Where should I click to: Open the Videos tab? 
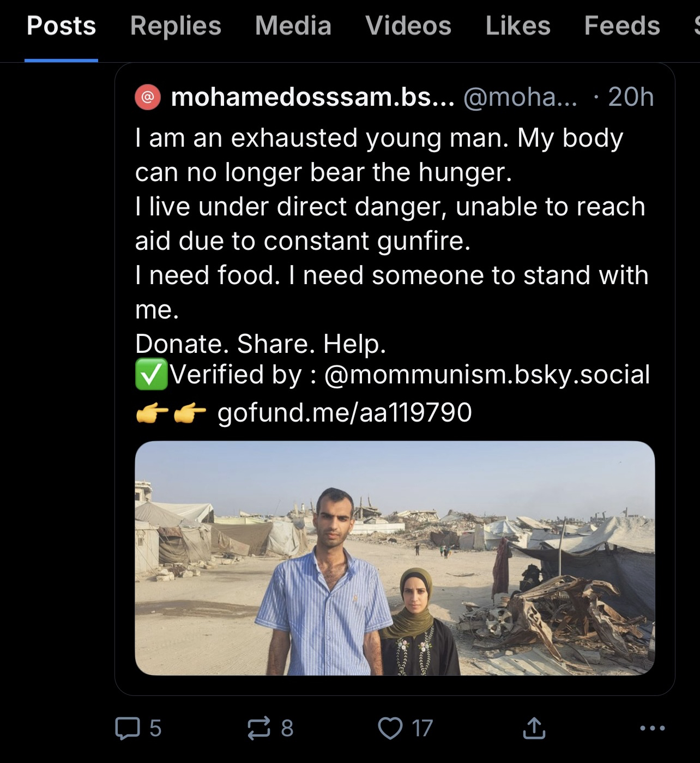[408, 26]
